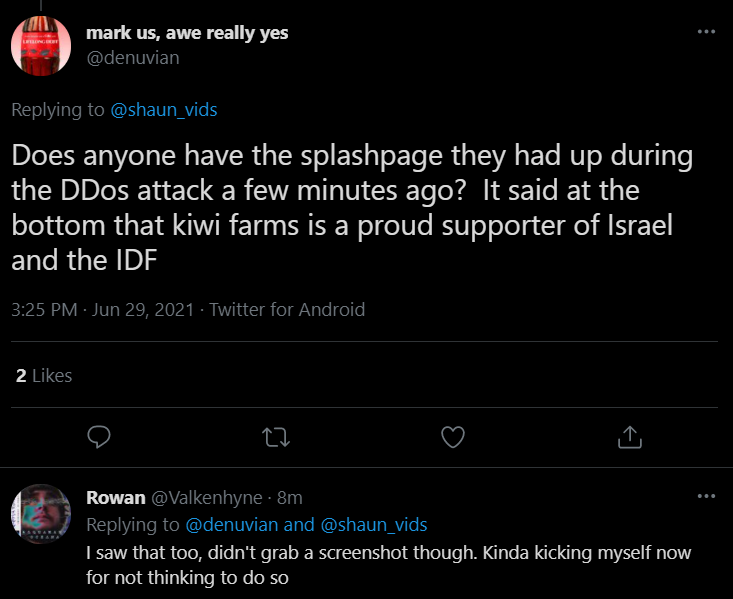The width and height of the screenshot is (733, 599).
Task: Click the 3:25 PM Jun 29, 2021 timestamp
Action: pyautogui.click(x=102, y=310)
